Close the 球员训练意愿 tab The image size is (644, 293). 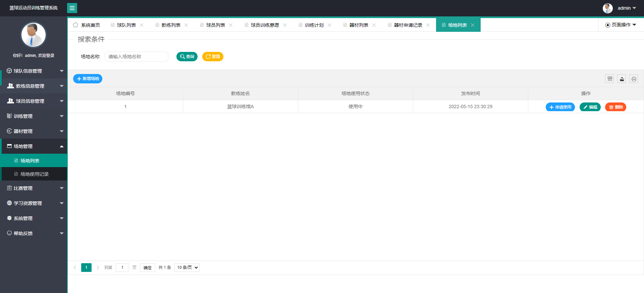click(285, 25)
